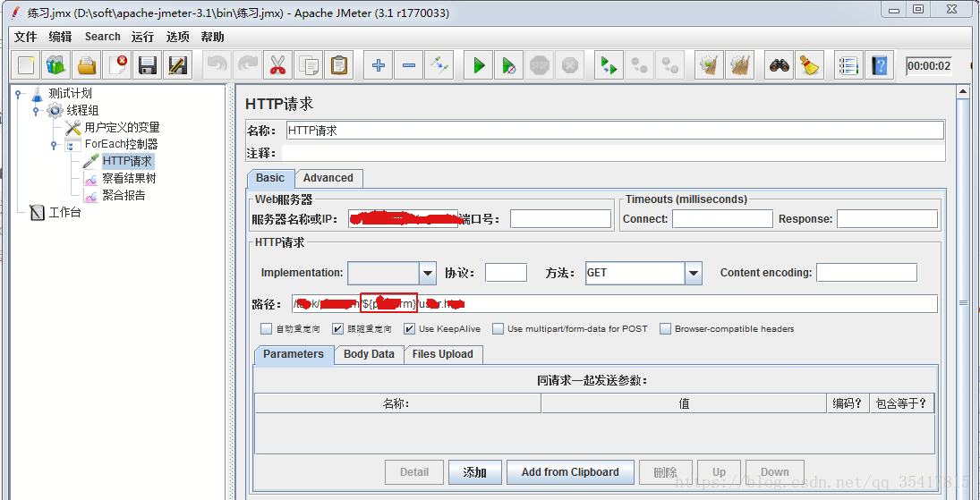Click the Copy icon in the toolbar
Image resolution: width=980 pixels, height=500 pixels.
pyautogui.click(x=308, y=65)
